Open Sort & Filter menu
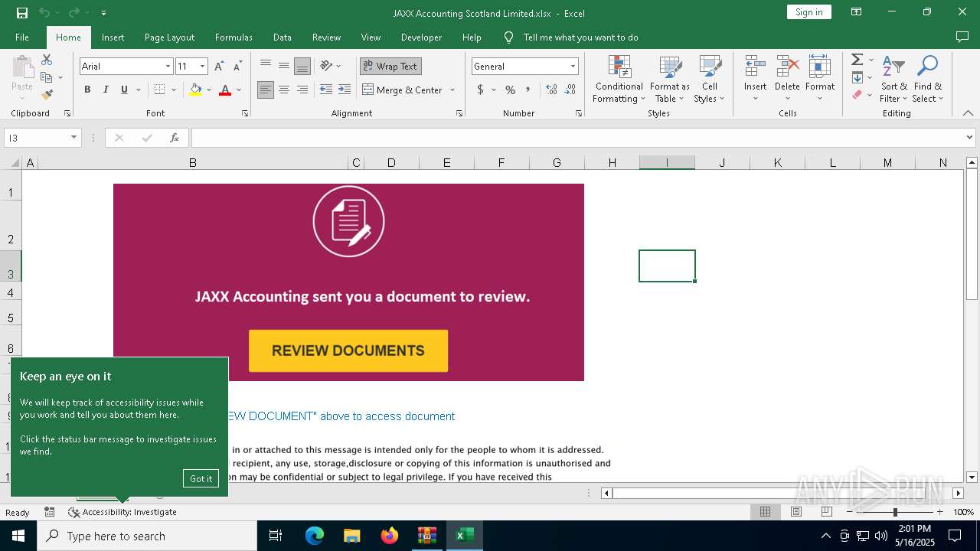 pyautogui.click(x=893, y=80)
